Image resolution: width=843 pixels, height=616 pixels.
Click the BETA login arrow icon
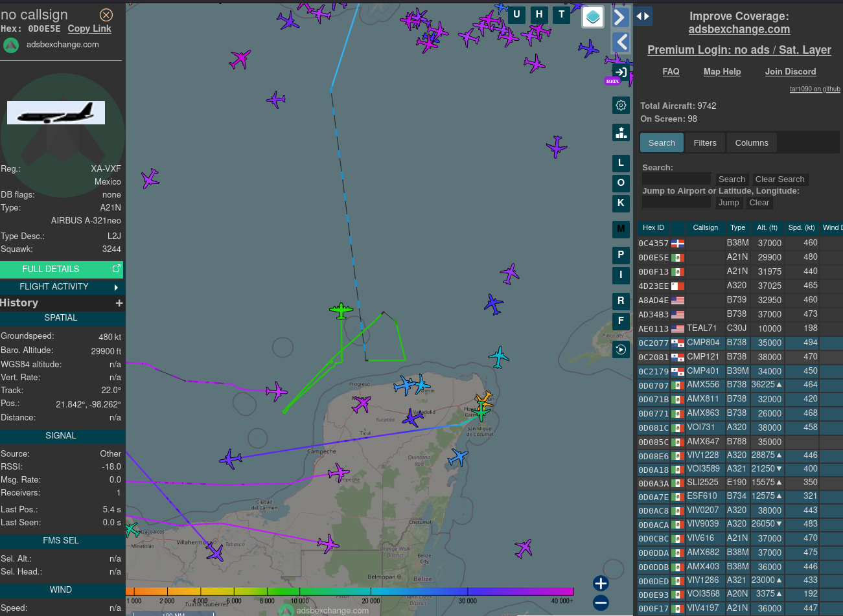621,72
